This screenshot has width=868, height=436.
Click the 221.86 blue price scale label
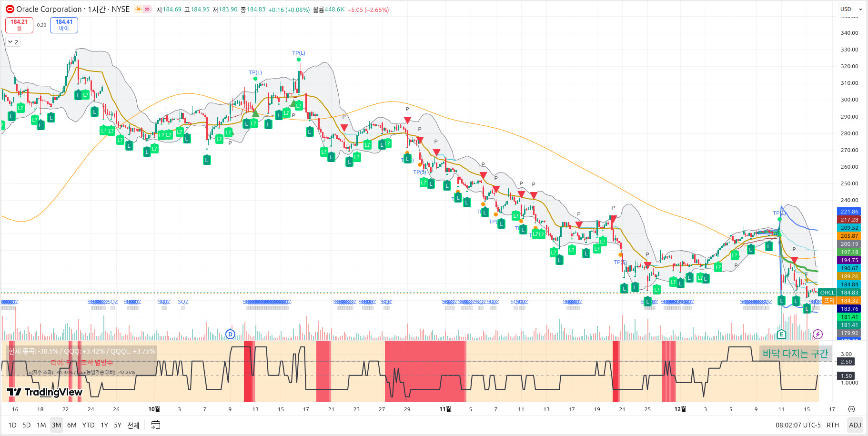pos(849,212)
